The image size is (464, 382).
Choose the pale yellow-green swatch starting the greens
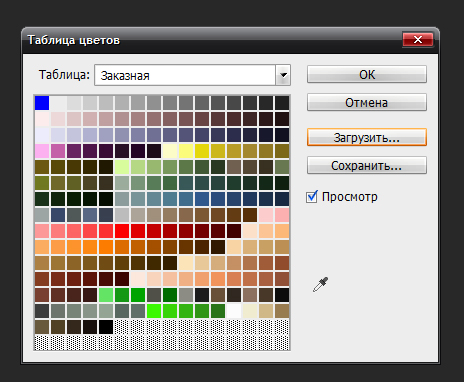coord(122,167)
